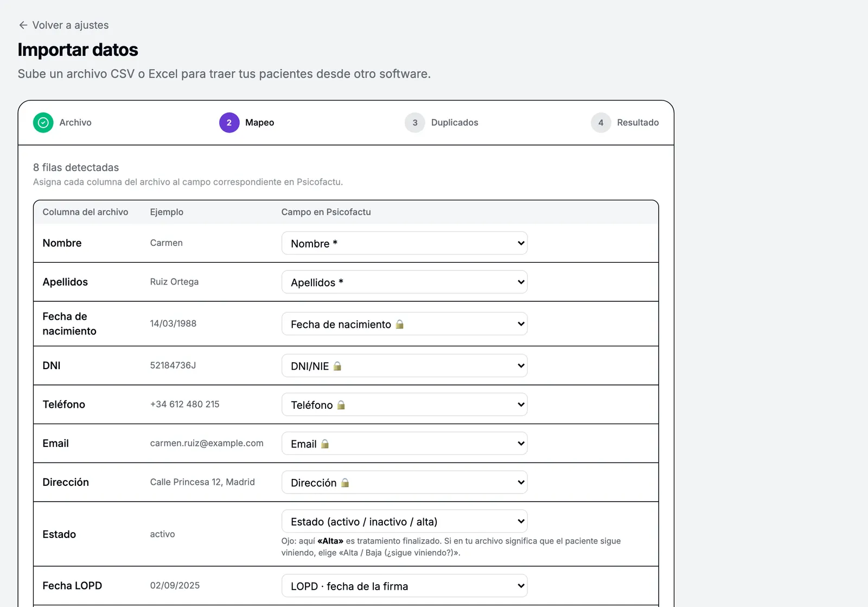
Task: Select the Mapeo step label
Action: point(259,123)
